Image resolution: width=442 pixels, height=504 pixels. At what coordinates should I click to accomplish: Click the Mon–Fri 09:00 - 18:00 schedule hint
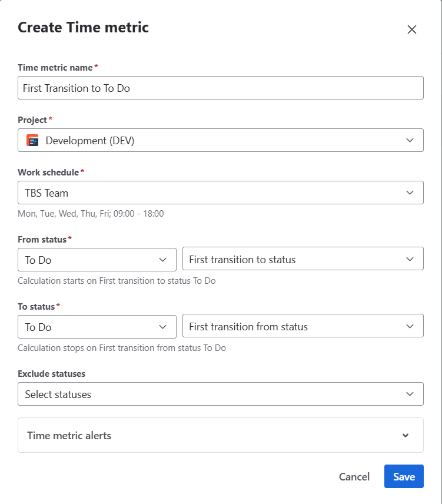click(x=91, y=214)
